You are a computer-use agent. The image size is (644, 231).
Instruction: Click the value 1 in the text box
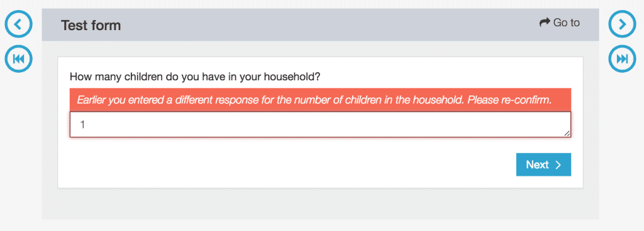click(82, 124)
